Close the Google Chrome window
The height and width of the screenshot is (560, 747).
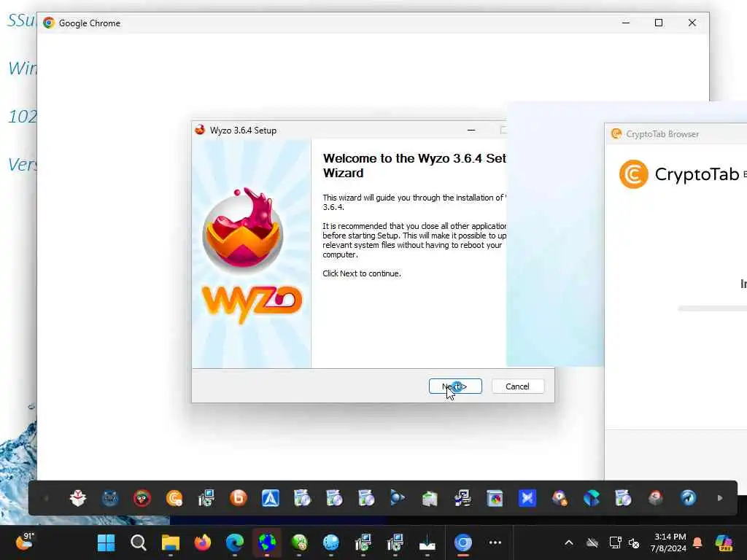tap(692, 23)
